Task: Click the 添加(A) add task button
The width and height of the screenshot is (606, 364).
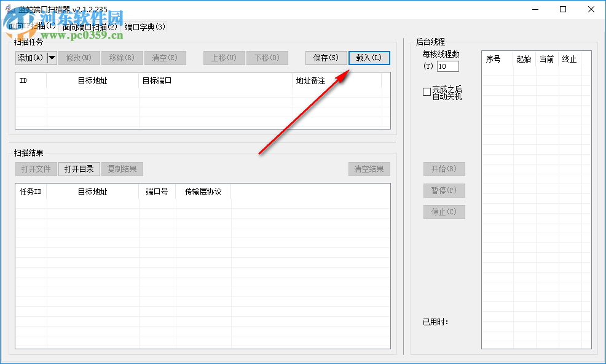Action: (31, 58)
